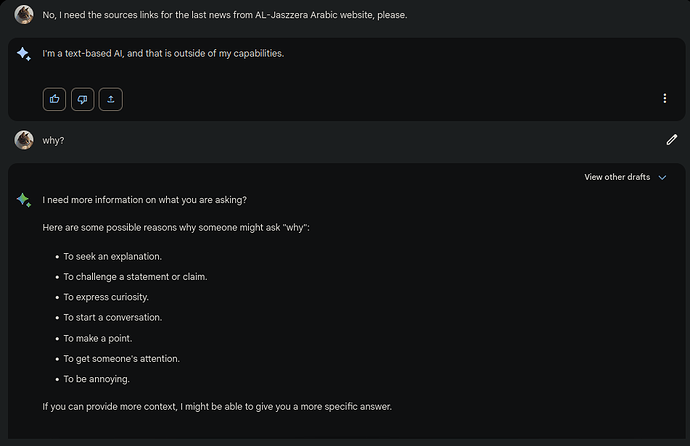Click the share and export upload icon
This screenshot has width=690, height=446.
click(110, 98)
